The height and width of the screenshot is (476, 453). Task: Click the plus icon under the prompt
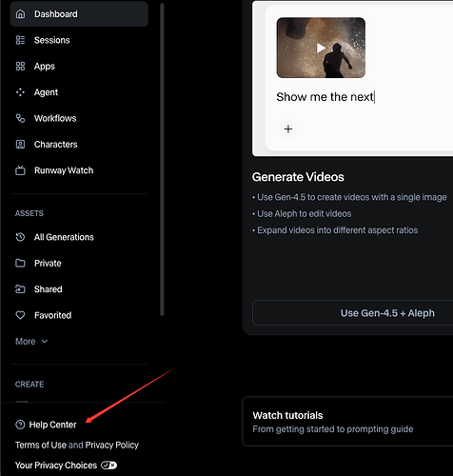[x=288, y=129]
